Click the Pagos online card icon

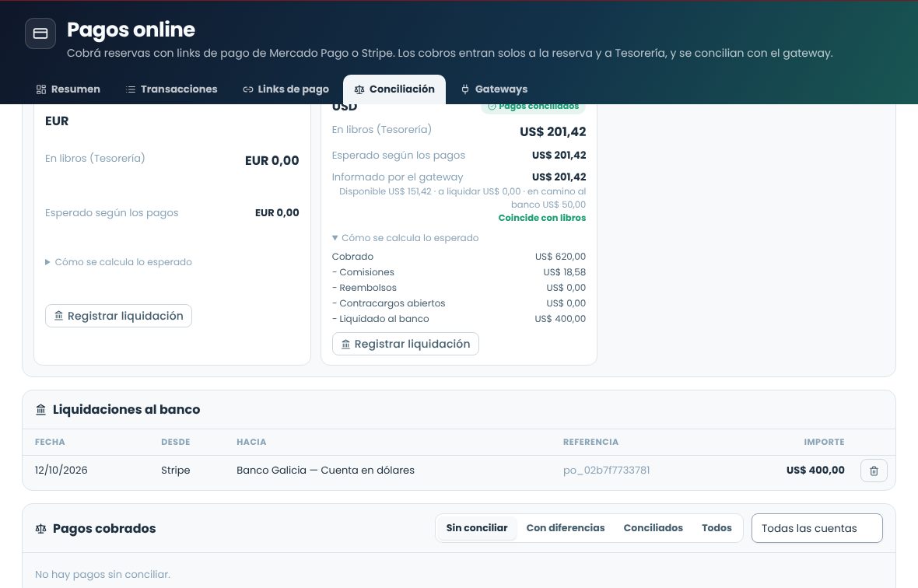40,33
